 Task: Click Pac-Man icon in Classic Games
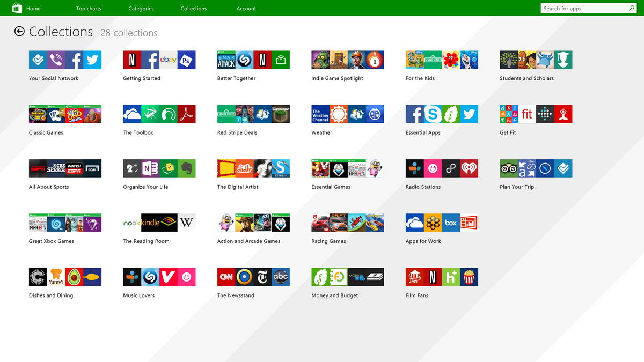[x=38, y=114]
